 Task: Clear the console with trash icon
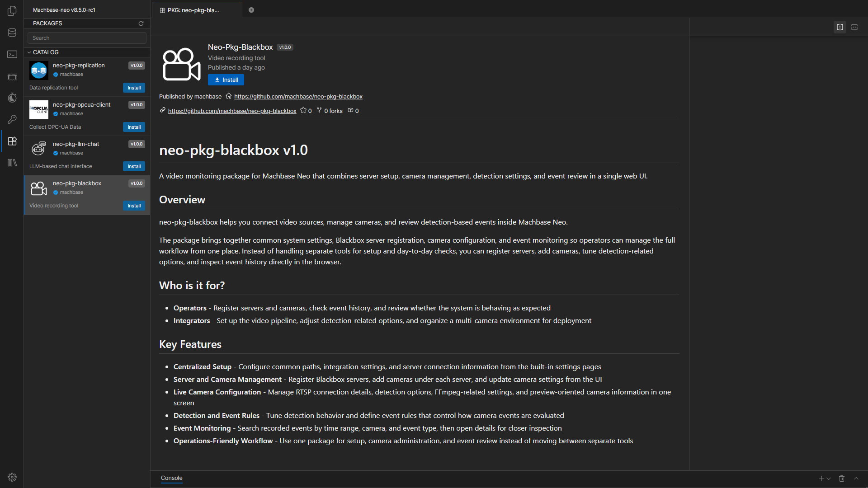[x=842, y=479]
